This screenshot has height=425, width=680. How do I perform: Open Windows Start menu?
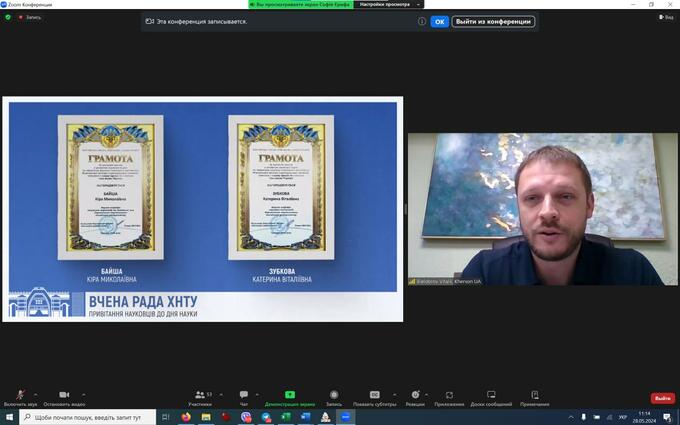coord(9,417)
